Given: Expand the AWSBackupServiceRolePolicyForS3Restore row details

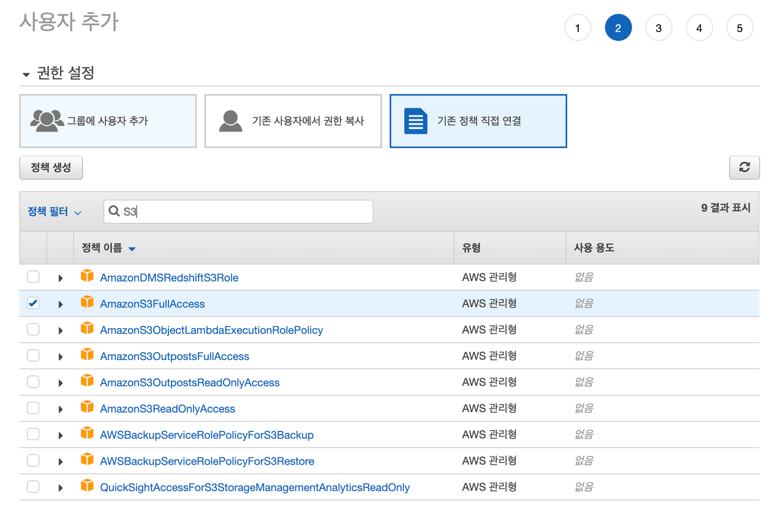Looking at the screenshot, I should pyautogui.click(x=61, y=462).
